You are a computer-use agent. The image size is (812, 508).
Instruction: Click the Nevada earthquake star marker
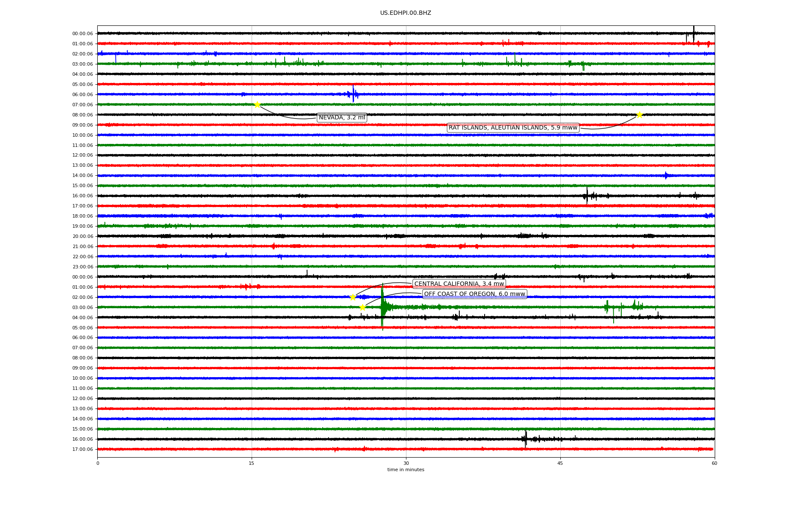pyautogui.click(x=257, y=105)
